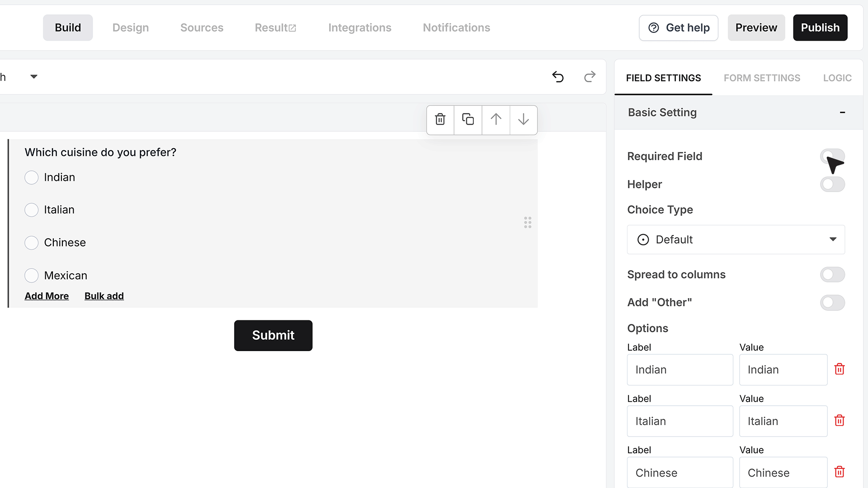Collapse the Basic Setting section
The height and width of the screenshot is (488, 868).
pos(842,113)
